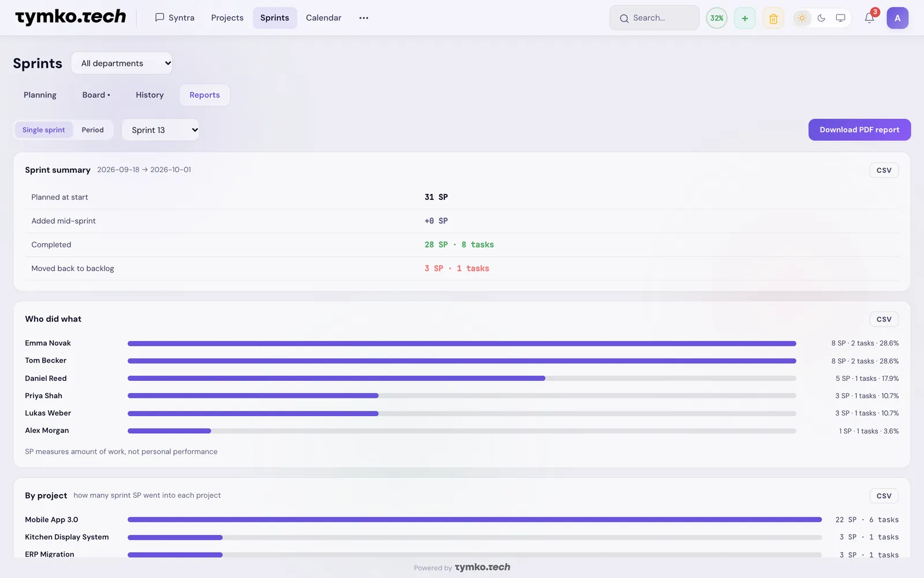This screenshot has width=924, height=578.
Task: Select Single sprint mode
Action: click(44, 130)
